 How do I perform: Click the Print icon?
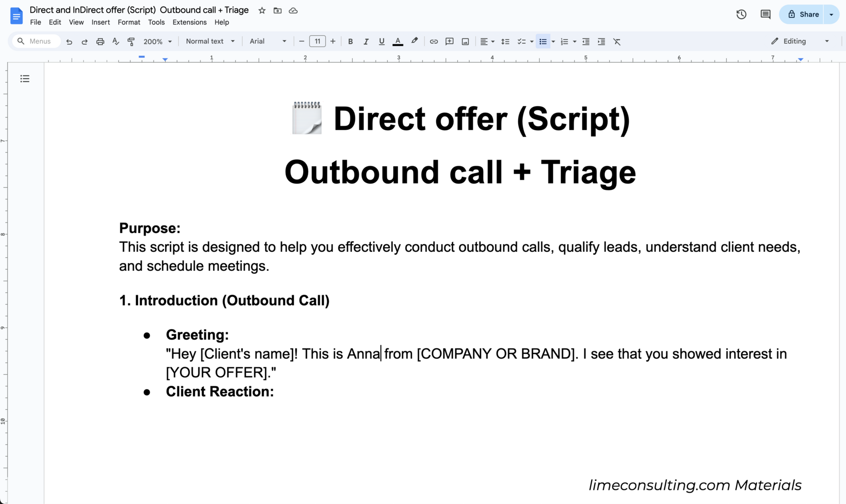[x=100, y=42]
